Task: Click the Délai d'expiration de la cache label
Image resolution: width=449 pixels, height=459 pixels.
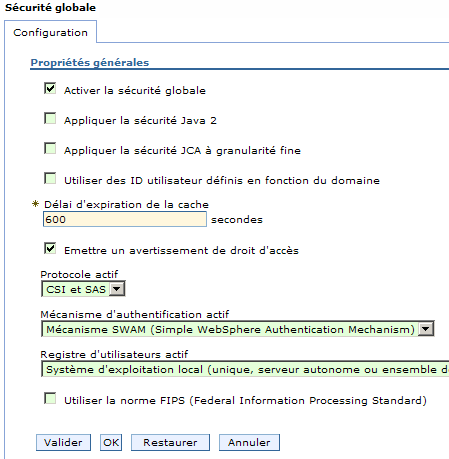Action: [x=126, y=204]
